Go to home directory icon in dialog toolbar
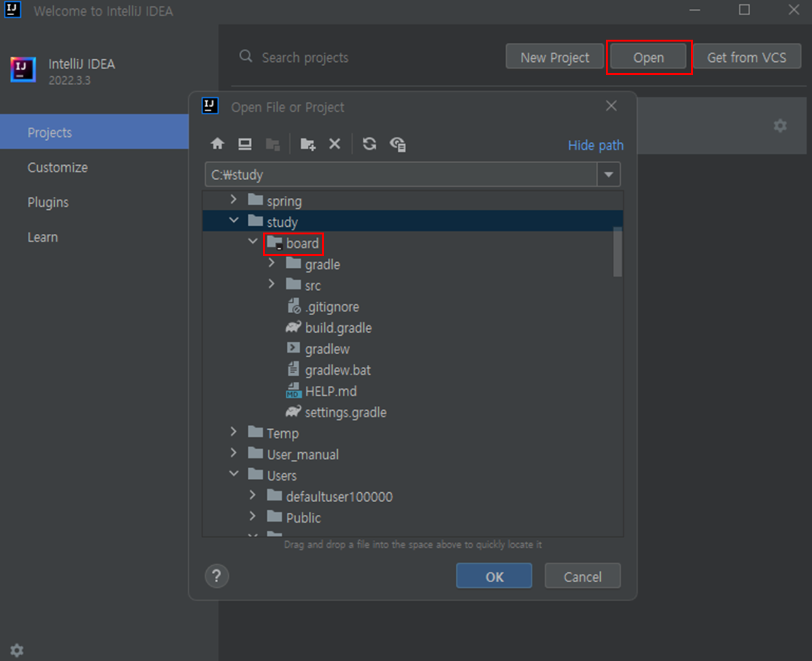Viewport: 812px width, 661px height. 217,144
